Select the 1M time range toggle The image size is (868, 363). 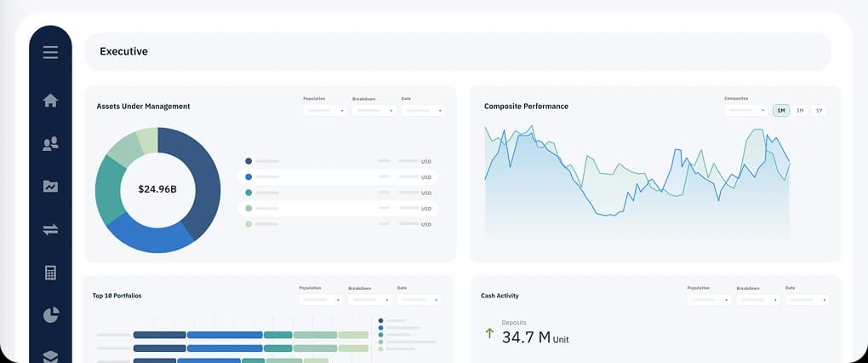[x=780, y=111]
